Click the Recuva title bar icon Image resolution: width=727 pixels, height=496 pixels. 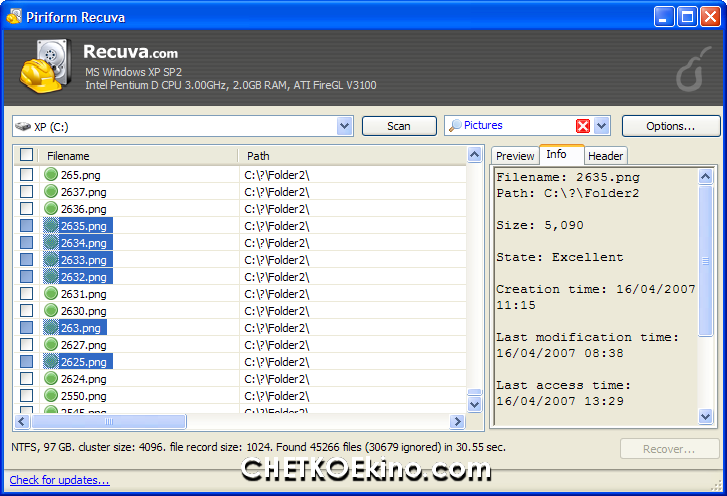(x=14, y=16)
